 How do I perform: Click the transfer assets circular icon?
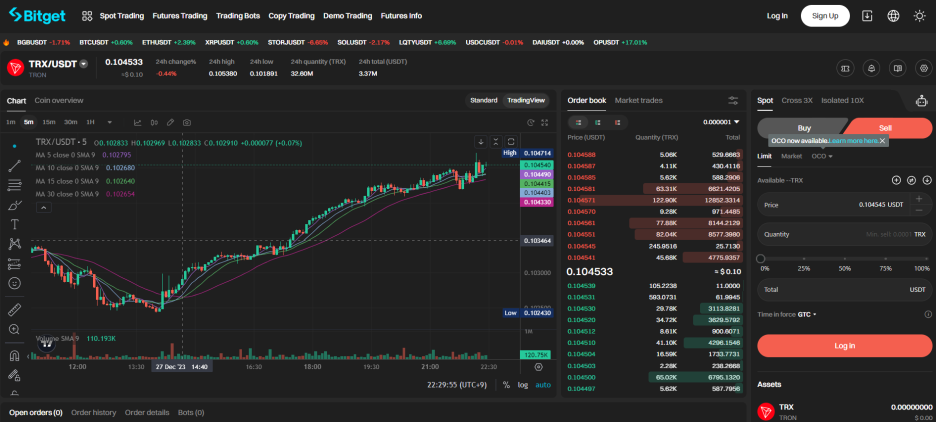[x=912, y=180]
